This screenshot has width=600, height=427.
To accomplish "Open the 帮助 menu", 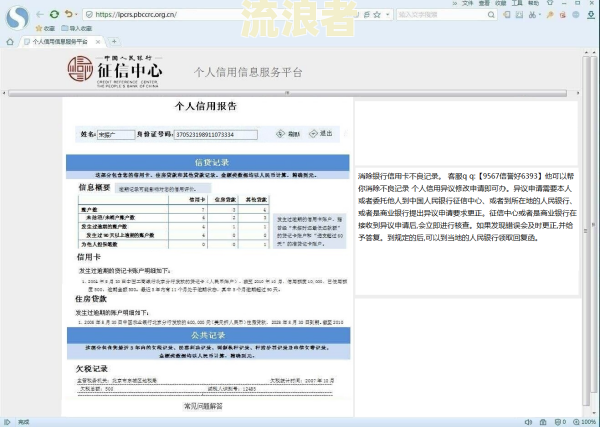I will coord(533,3).
